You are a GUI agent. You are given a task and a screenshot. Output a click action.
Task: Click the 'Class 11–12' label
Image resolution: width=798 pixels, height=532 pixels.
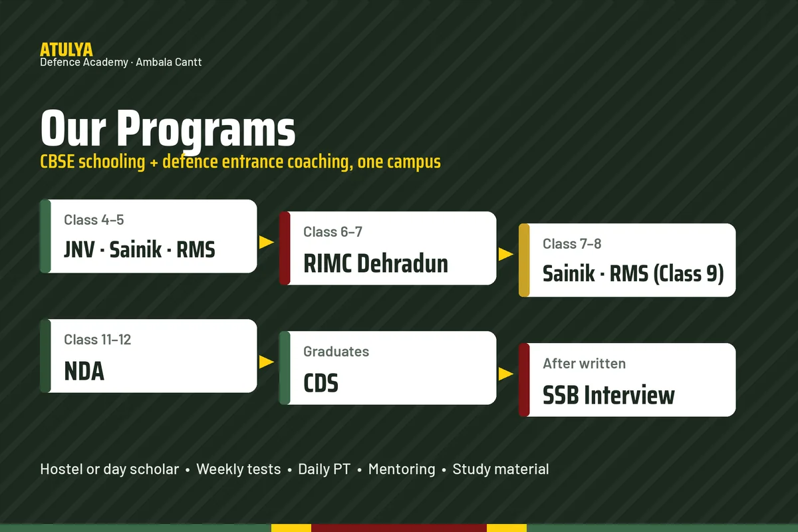pyautogui.click(x=98, y=340)
